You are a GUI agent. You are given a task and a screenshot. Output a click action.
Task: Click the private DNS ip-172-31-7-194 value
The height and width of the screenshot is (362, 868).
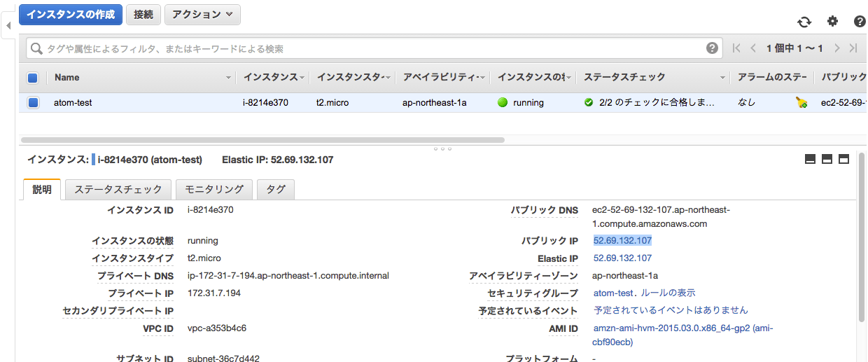pos(288,275)
